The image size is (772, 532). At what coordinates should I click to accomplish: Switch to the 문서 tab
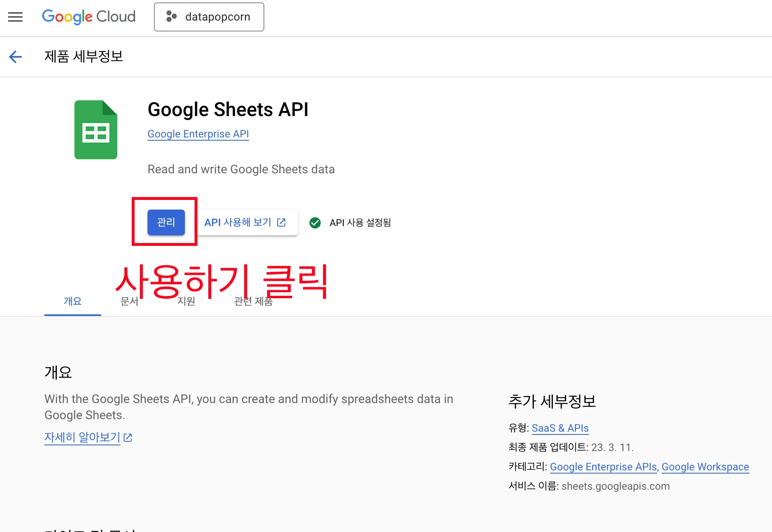[x=129, y=301]
